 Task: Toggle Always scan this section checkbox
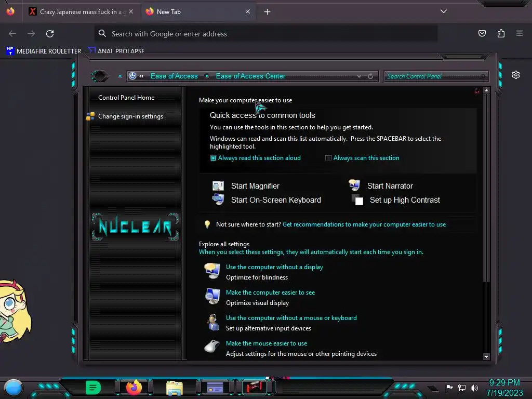[x=328, y=158]
